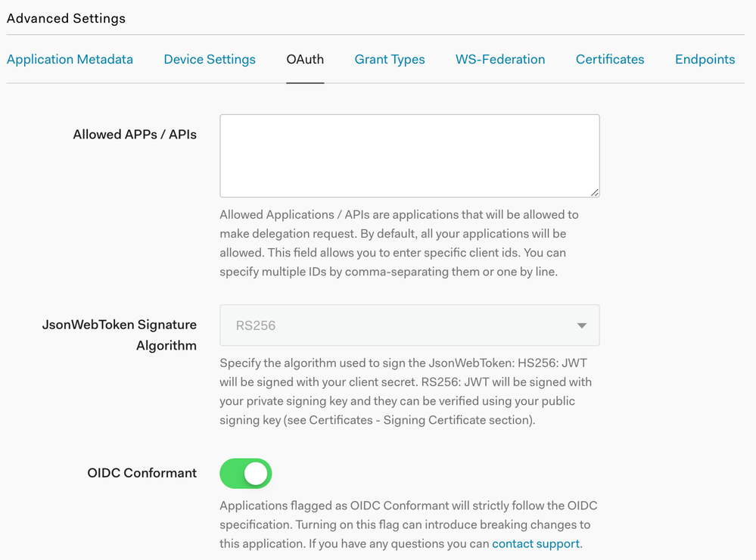Open the Endpoints tab
Screen dimensions: 756x560
[x=705, y=59]
